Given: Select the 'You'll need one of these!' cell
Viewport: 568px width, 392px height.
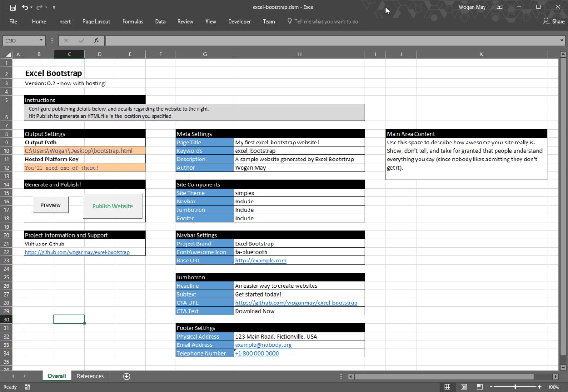Looking at the screenshot, I should tap(84, 168).
